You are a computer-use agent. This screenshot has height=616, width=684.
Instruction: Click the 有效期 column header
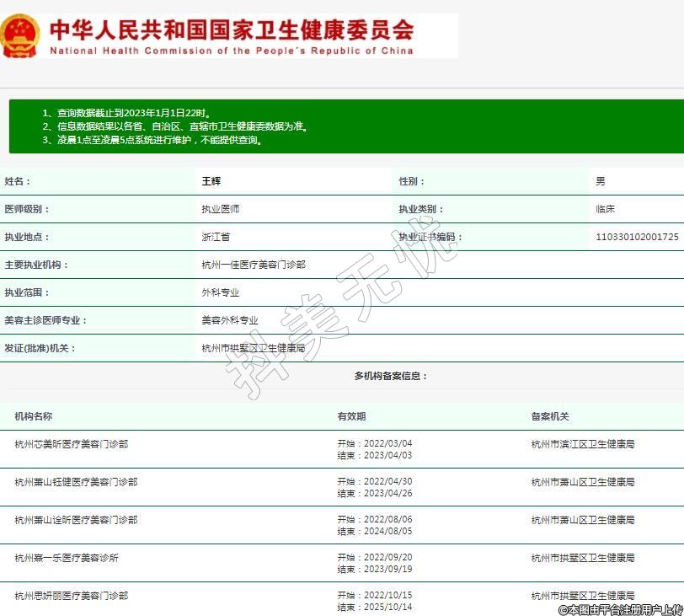[351, 416]
